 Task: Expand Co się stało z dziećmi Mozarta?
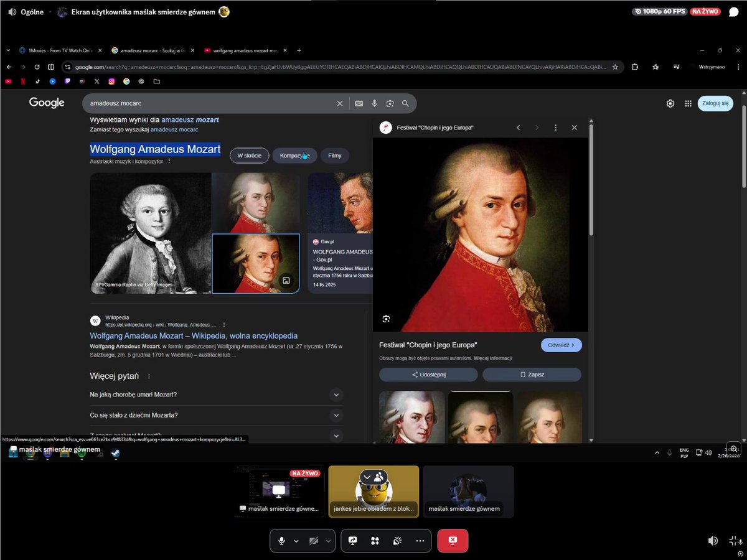point(216,415)
